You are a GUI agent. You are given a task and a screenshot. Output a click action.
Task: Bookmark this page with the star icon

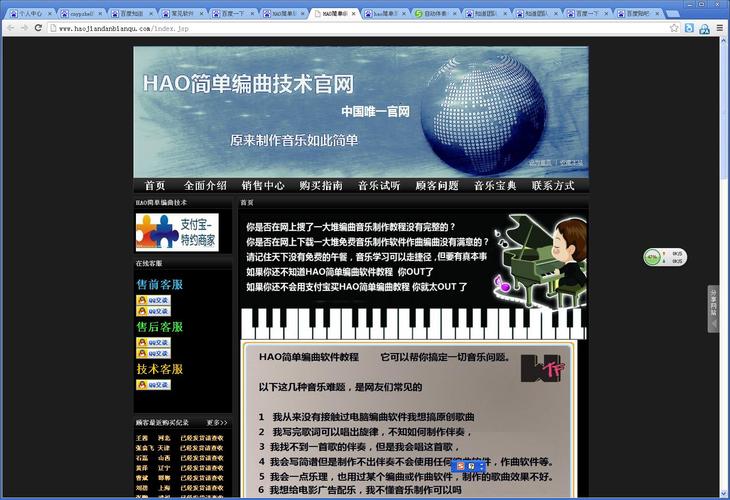tap(675, 28)
